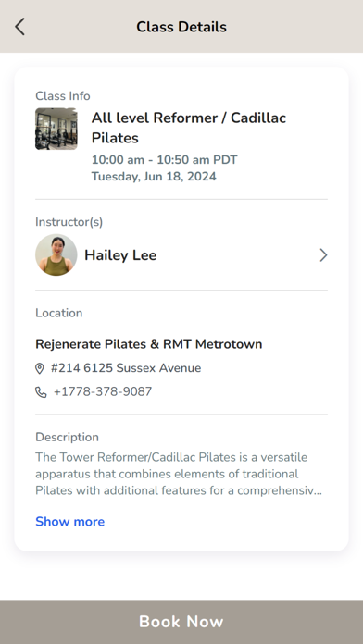Select the Hailey Lee instructor name
This screenshot has height=644, width=363.
(x=120, y=255)
